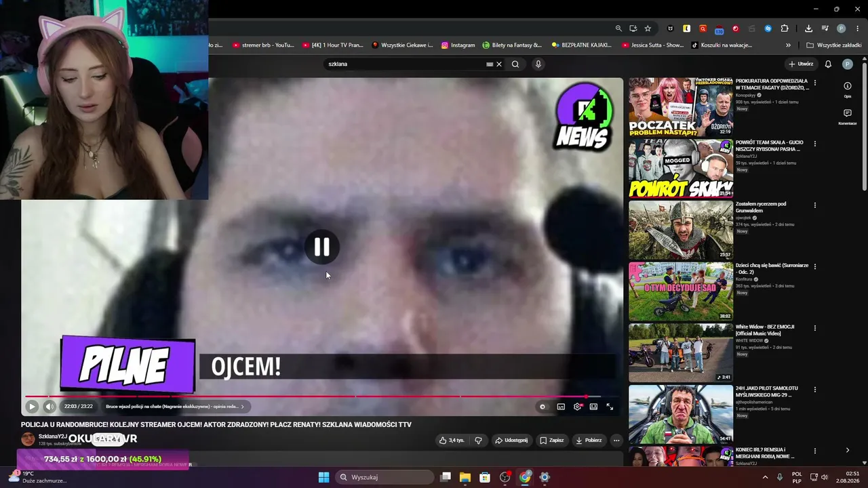The height and width of the screenshot is (488, 868).
Task: Open the yellow 'l' browser extension
Action: click(x=687, y=28)
